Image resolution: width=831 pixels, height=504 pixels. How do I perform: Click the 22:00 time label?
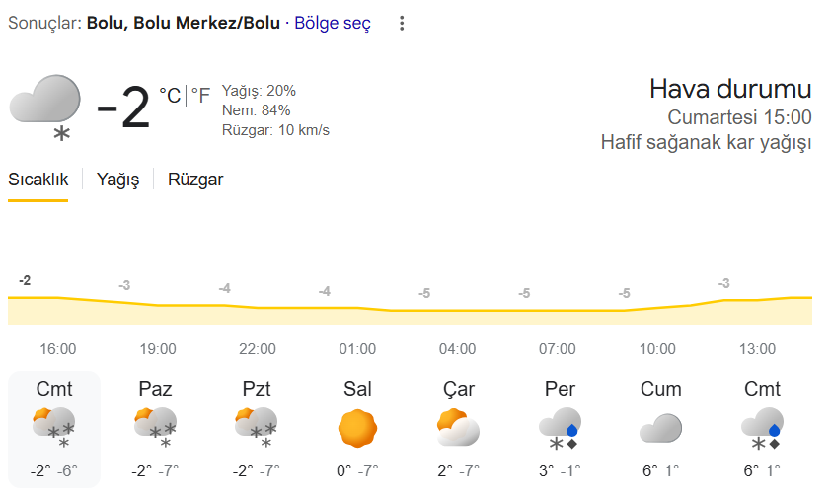pyautogui.click(x=258, y=349)
